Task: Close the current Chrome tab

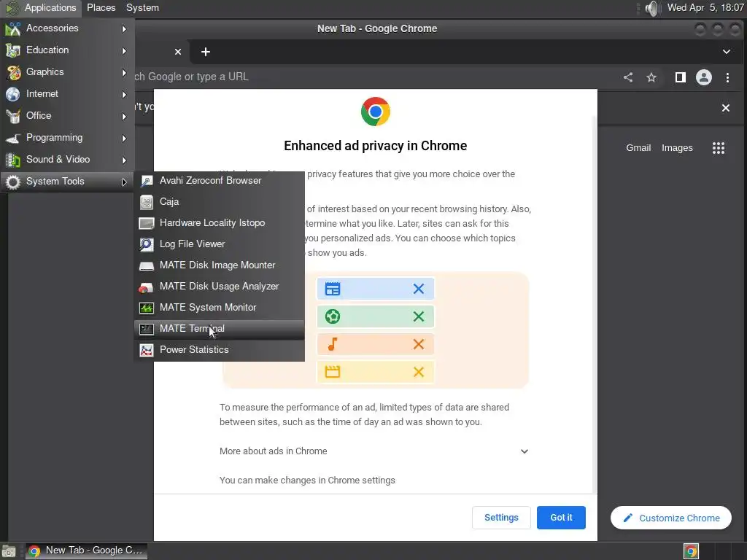Action: click(x=178, y=52)
